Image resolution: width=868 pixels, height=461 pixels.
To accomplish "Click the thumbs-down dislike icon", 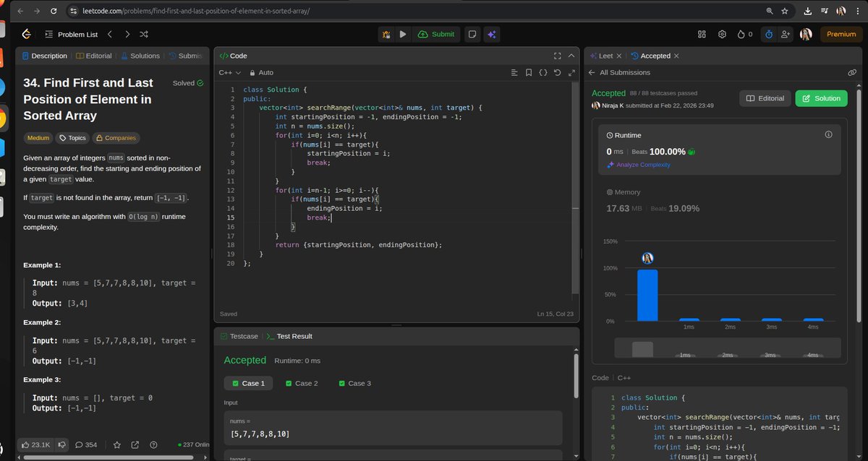I will point(63,444).
